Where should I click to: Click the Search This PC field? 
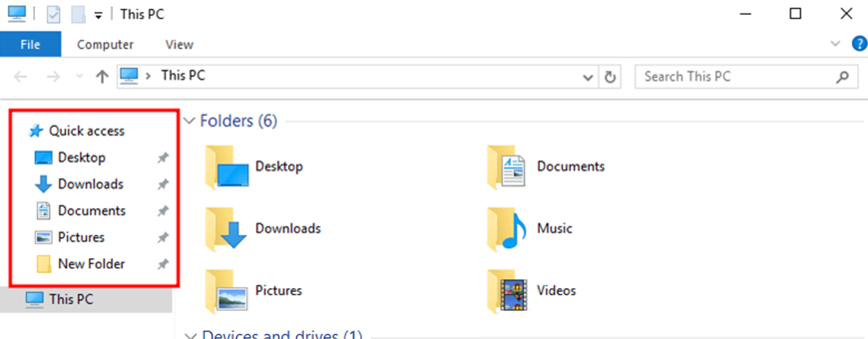click(x=735, y=77)
